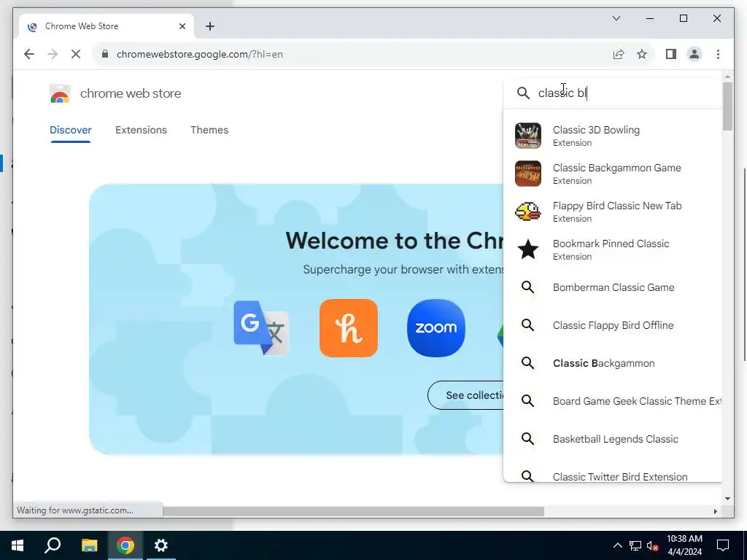Click vertical scrollbar down arrow

click(727, 499)
